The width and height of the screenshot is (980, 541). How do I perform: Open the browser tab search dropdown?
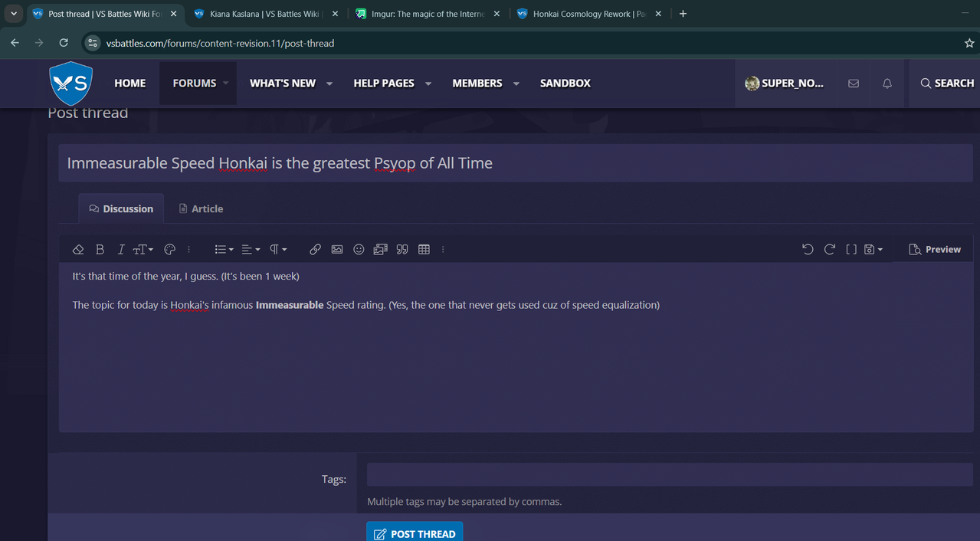[x=14, y=14]
